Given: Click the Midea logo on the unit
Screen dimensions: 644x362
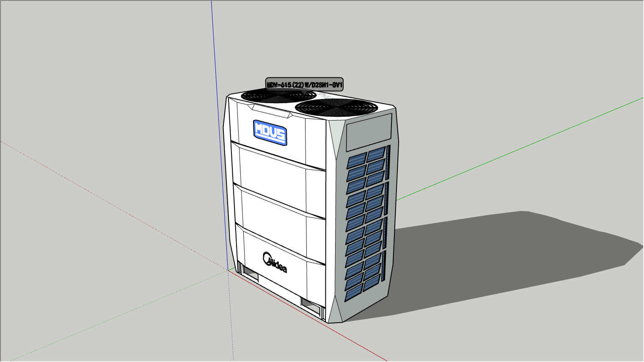Looking at the screenshot, I should tap(275, 263).
